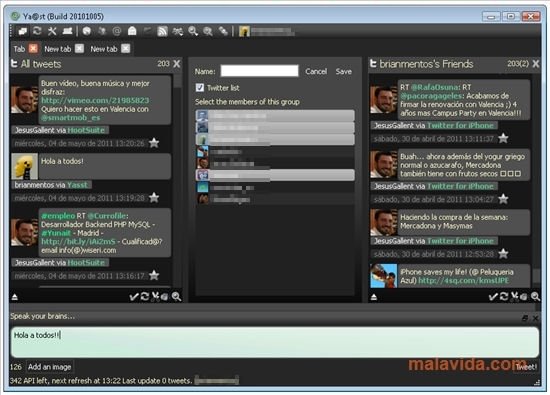This screenshot has width=550, height=395.
Task: Select the sixth highlighted member row
Action: click(x=275, y=175)
